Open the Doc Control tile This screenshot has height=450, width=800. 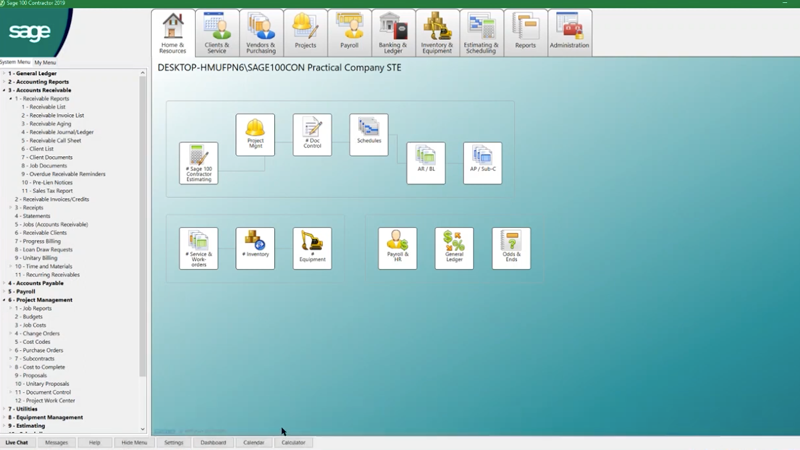click(312, 135)
